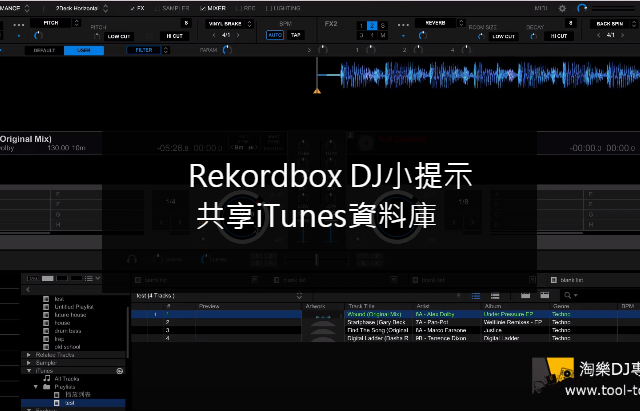Click the S sampler color FX knob
Viewport: 640px width, 411px height.
322,50
